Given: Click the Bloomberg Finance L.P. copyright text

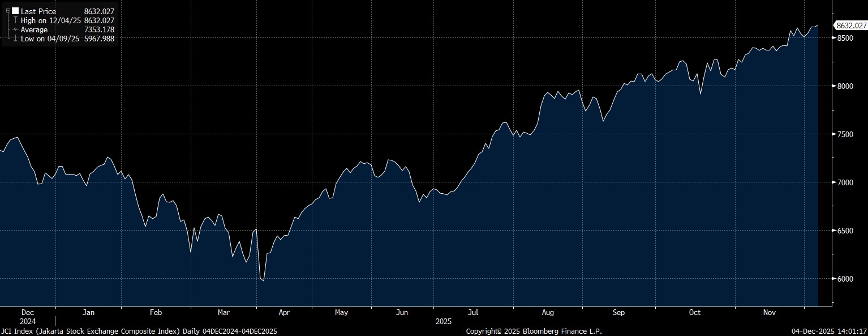Looking at the screenshot, I should pos(534,331).
